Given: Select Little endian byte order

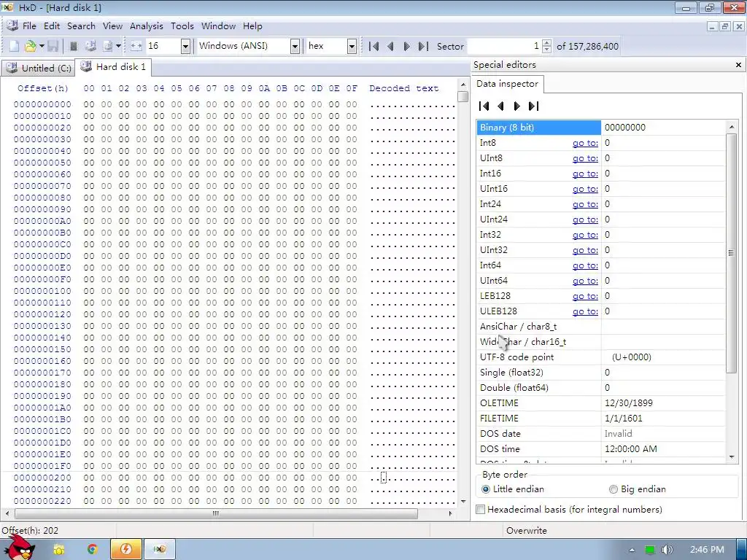Looking at the screenshot, I should (513, 489).
